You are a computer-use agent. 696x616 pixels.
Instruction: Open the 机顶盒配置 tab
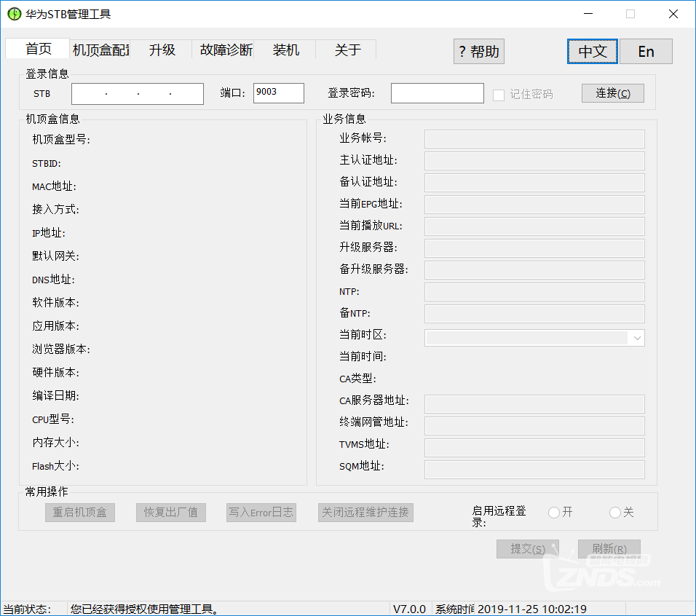pos(100,50)
